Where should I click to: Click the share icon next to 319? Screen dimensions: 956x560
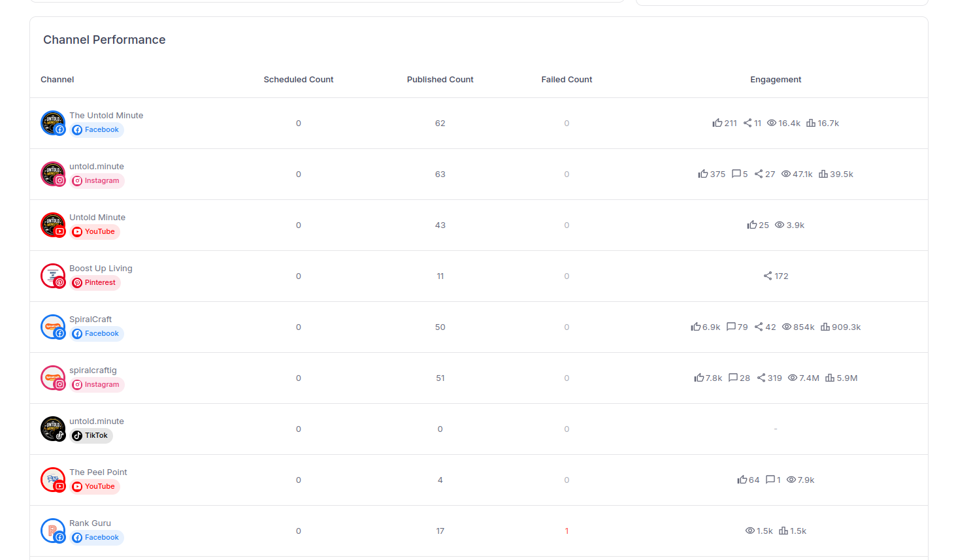pyautogui.click(x=761, y=378)
